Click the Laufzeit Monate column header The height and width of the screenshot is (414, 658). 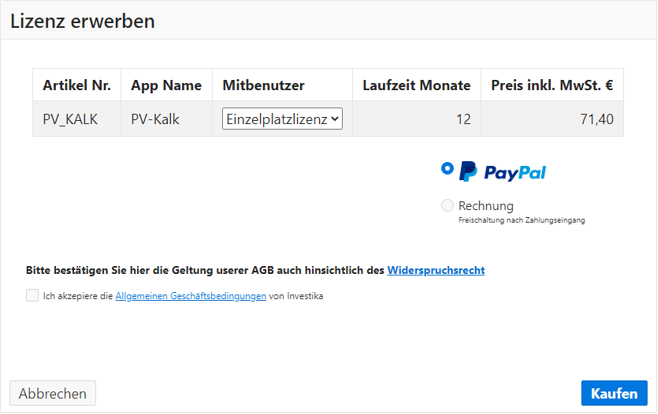click(417, 85)
